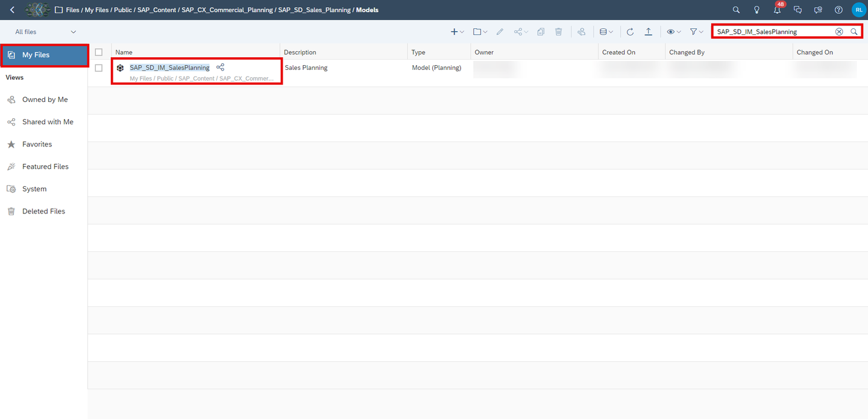Click the copy icon in toolbar

(x=541, y=31)
